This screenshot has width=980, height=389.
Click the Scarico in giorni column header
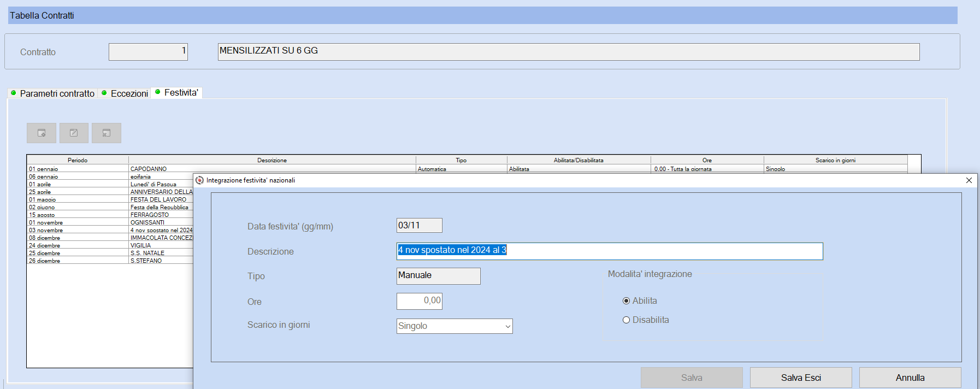(836, 160)
